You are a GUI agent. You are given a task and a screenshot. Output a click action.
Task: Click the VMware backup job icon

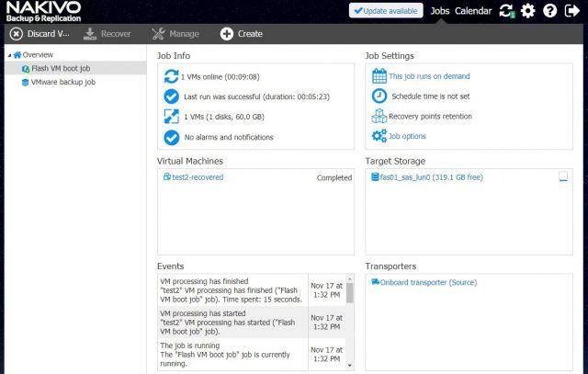pyautogui.click(x=25, y=82)
